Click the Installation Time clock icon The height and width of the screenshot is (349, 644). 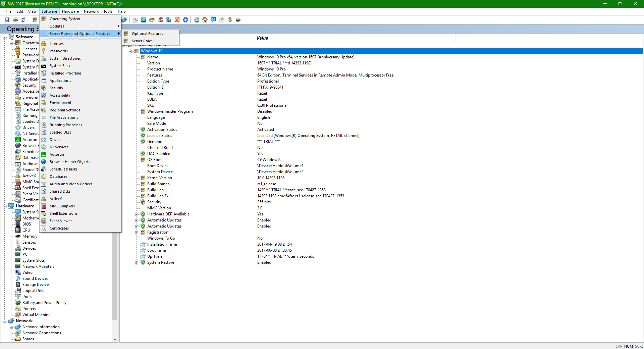pyautogui.click(x=143, y=244)
